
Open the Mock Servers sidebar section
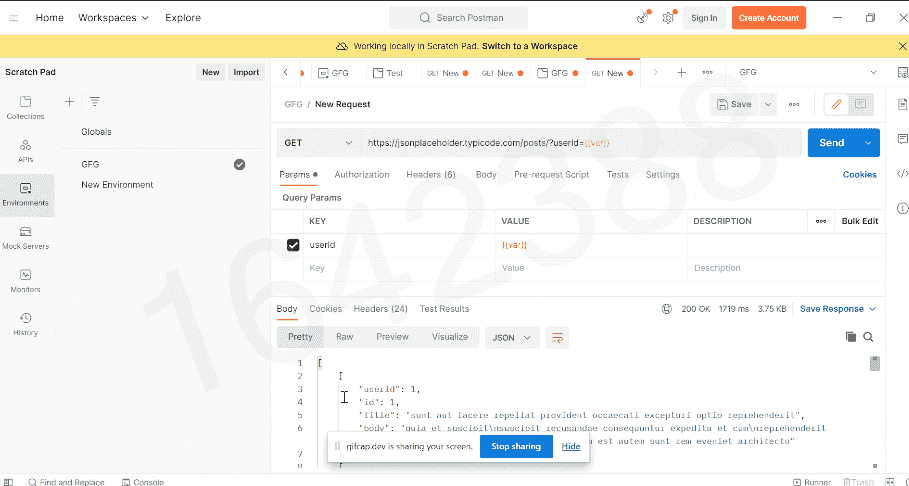26,238
